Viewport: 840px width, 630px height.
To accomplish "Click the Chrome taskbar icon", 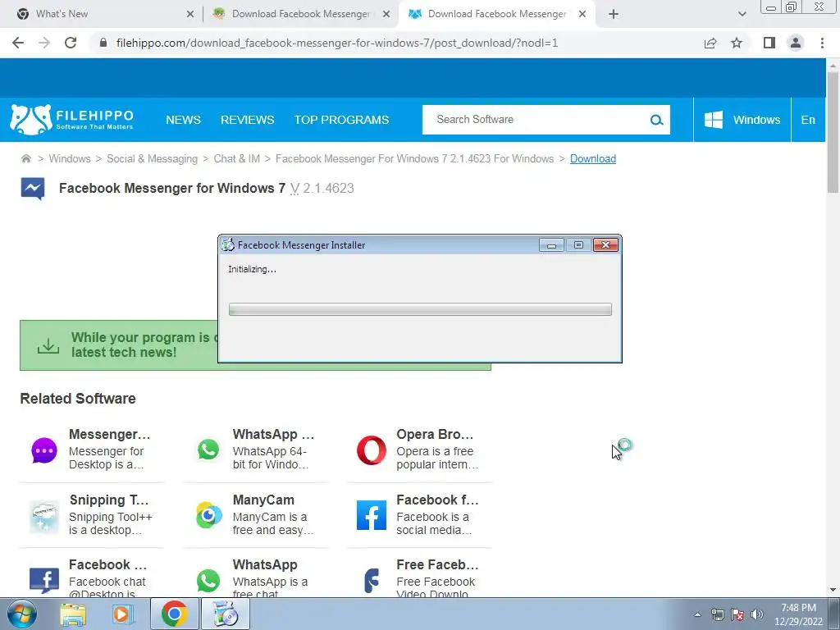I will [174, 614].
